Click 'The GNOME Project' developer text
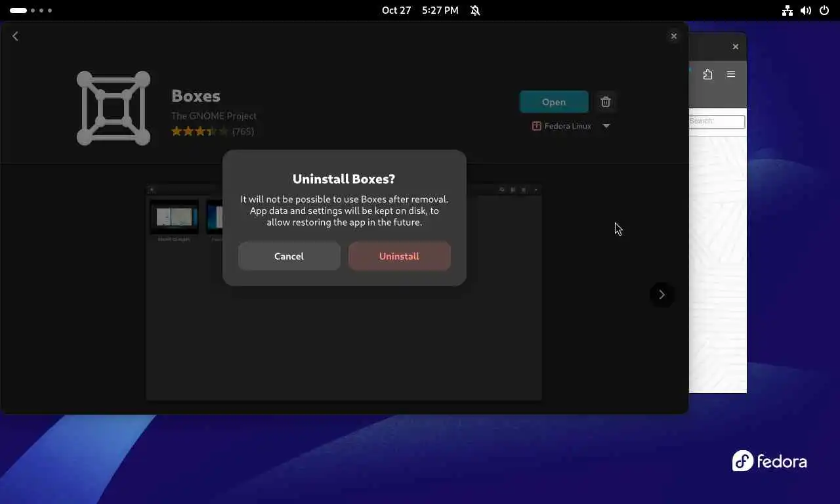840x504 pixels. click(214, 115)
